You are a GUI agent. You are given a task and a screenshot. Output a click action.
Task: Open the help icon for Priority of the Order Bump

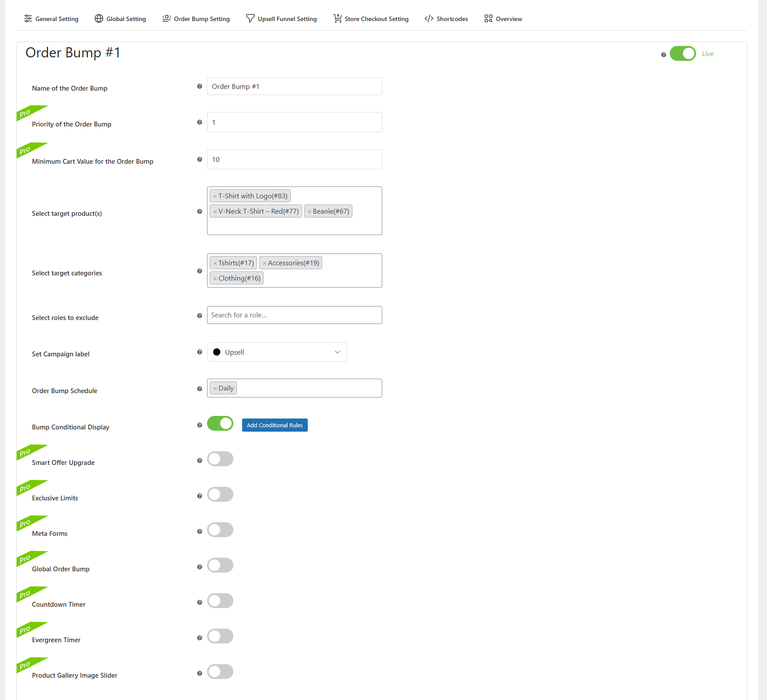tap(200, 123)
